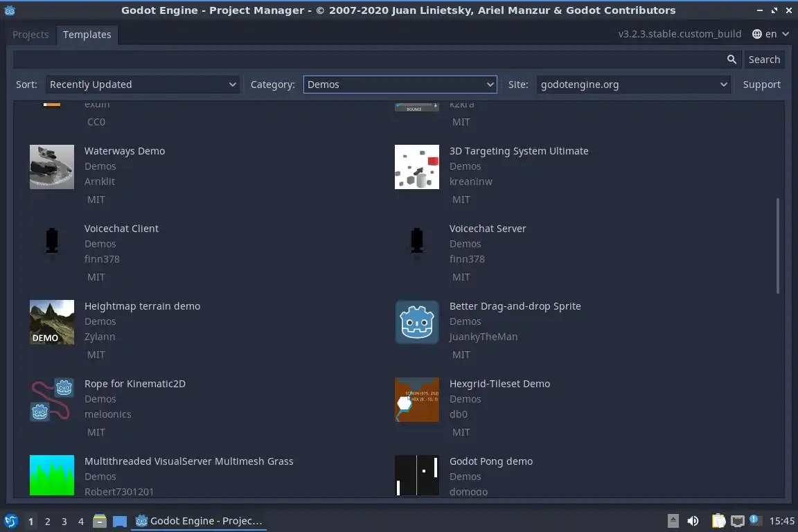Screen dimensions: 798x532
Task: Open Multithreaded VisualServer Multimesh Grass title
Action: point(189,461)
